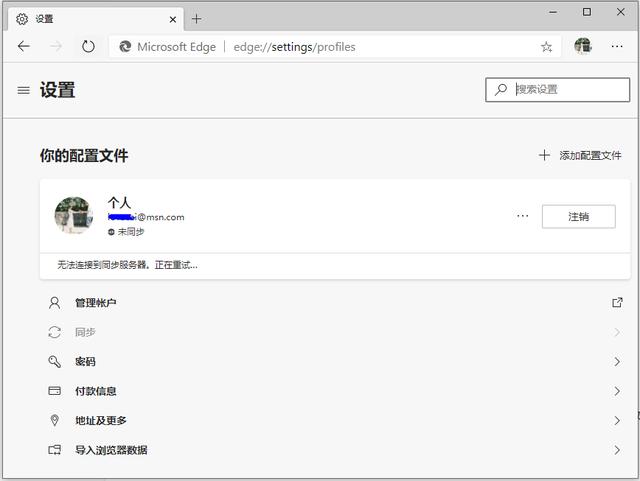The width and height of the screenshot is (640, 481).
Task: Expand 地址及更多 row chevron
Action: pyautogui.click(x=617, y=420)
